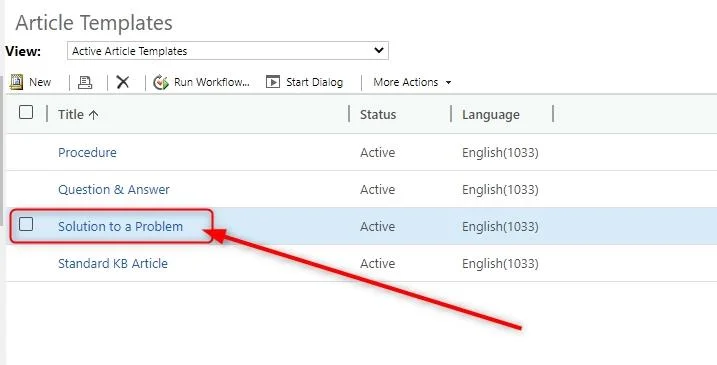717x365 pixels.
Task: Click the Title sort ascending arrow
Action: 93,115
